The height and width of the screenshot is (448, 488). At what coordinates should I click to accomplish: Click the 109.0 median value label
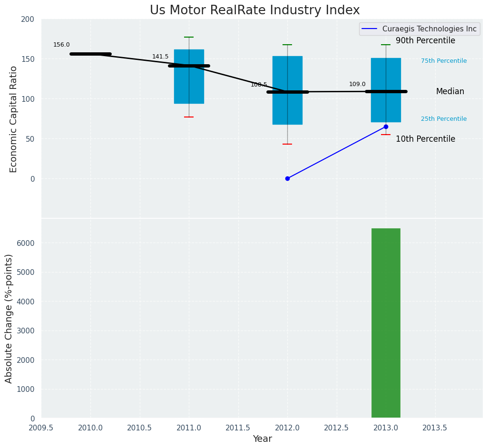click(x=357, y=84)
